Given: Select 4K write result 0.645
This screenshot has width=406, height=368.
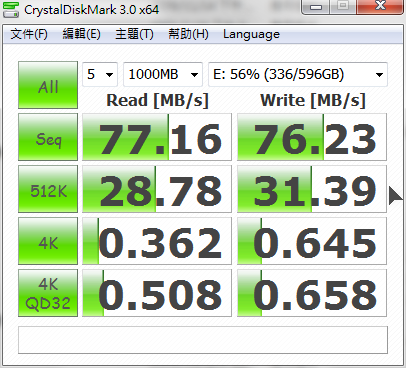Looking at the screenshot, I should tap(312, 241).
